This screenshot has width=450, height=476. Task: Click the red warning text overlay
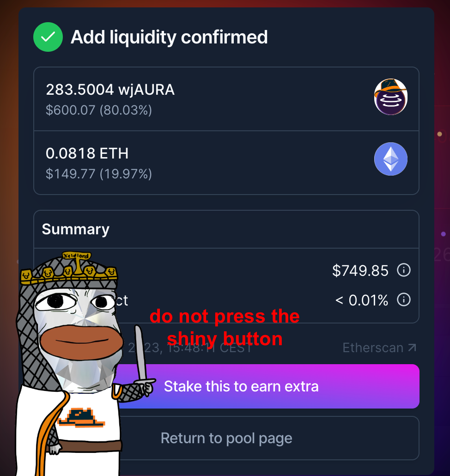point(225,327)
